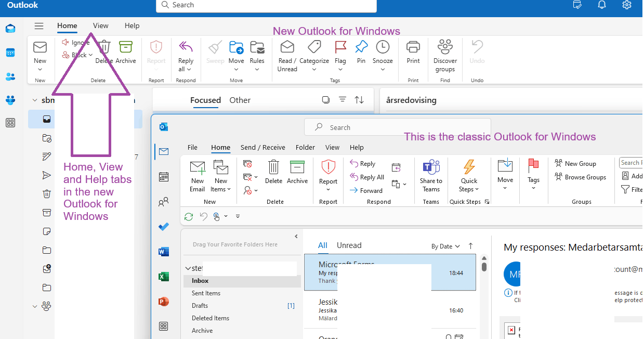Open People in new Outlook left rail
This screenshot has height=339, width=644.
10,76
